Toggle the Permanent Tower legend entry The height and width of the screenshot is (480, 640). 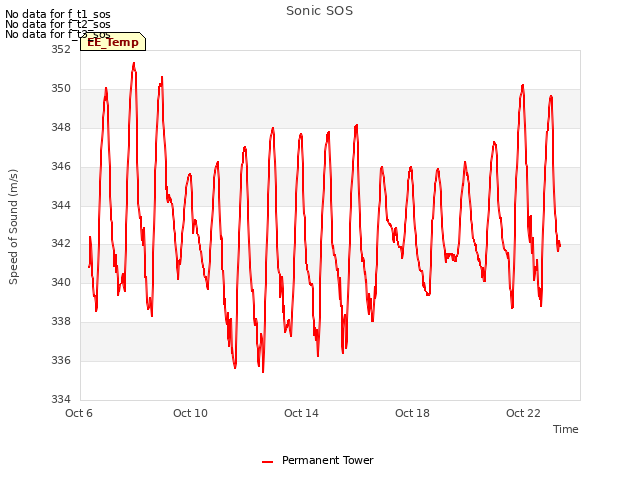318,460
